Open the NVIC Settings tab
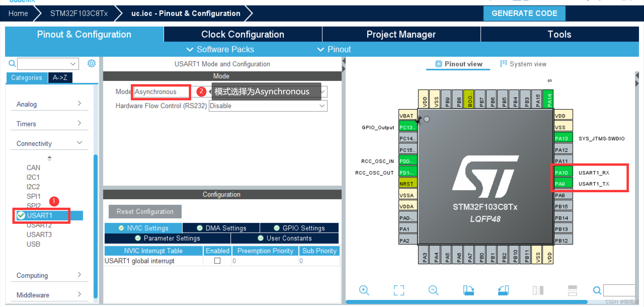 tap(144, 228)
